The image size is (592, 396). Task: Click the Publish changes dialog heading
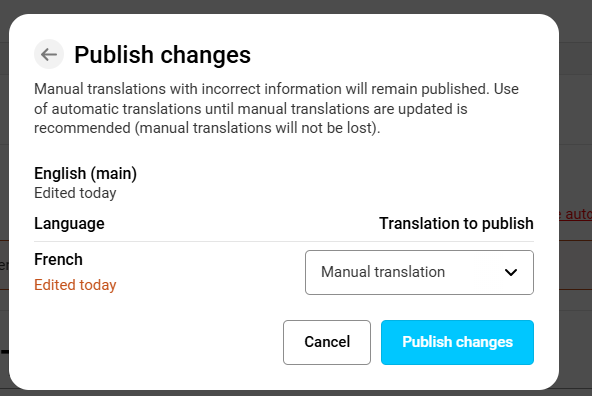162,55
